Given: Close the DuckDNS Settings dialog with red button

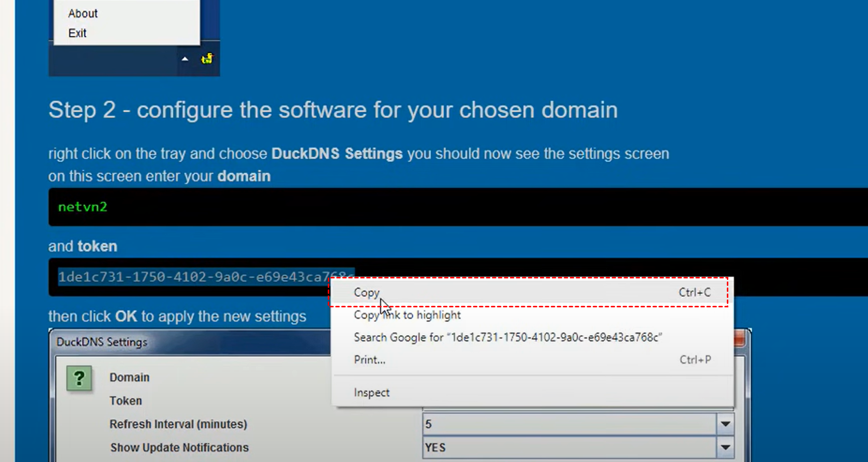Looking at the screenshot, I should point(739,339).
